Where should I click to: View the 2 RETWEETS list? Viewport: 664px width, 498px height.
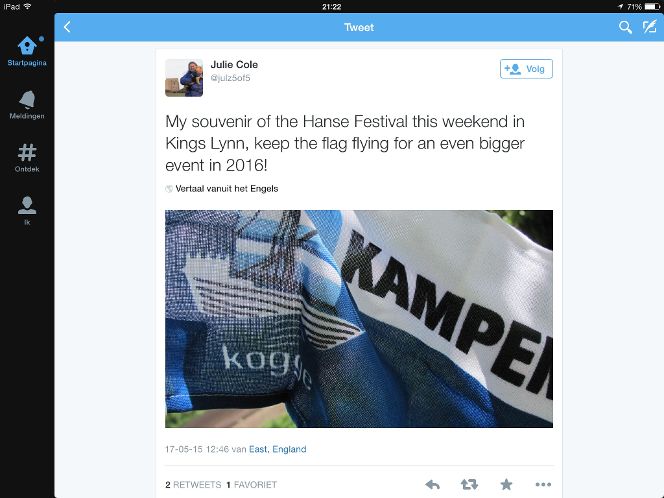point(193,484)
